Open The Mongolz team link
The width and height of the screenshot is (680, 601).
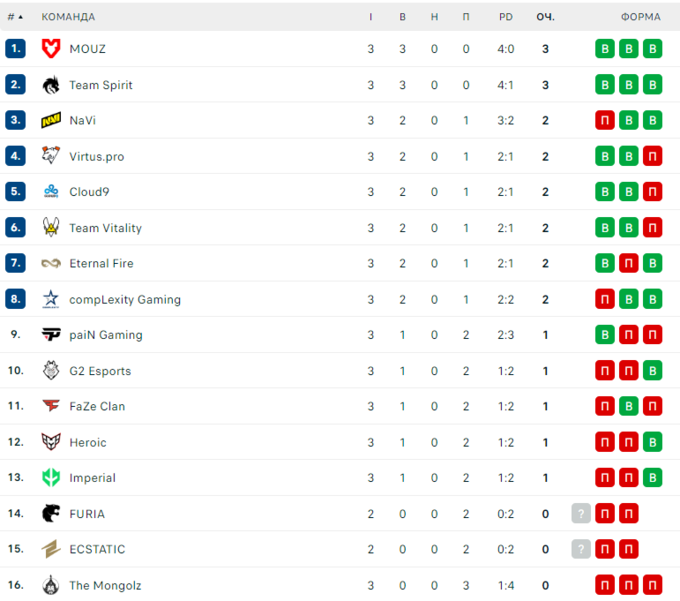[107, 585]
